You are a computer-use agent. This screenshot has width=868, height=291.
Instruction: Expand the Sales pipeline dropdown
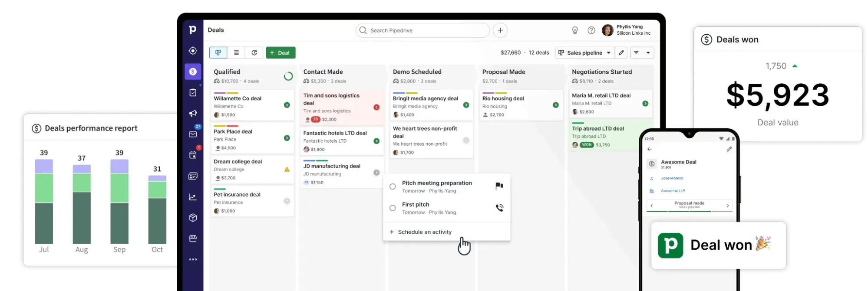pyautogui.click(x=585, y=53)
